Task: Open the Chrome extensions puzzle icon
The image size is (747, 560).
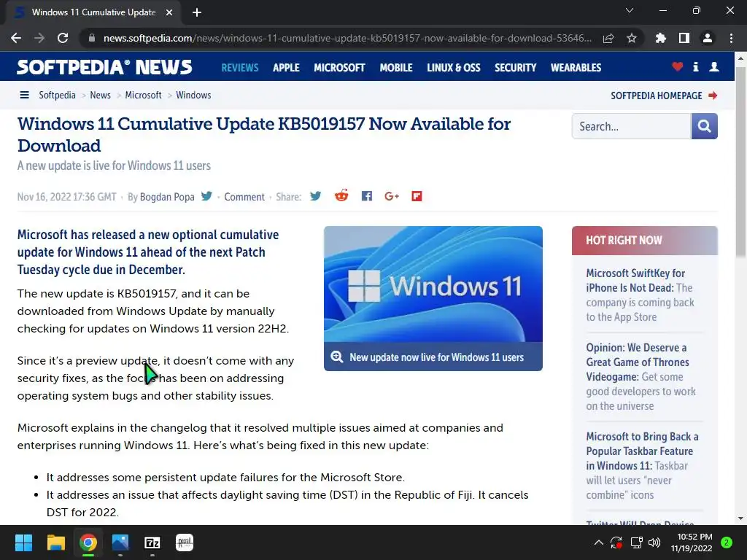Action: point(661,38)
